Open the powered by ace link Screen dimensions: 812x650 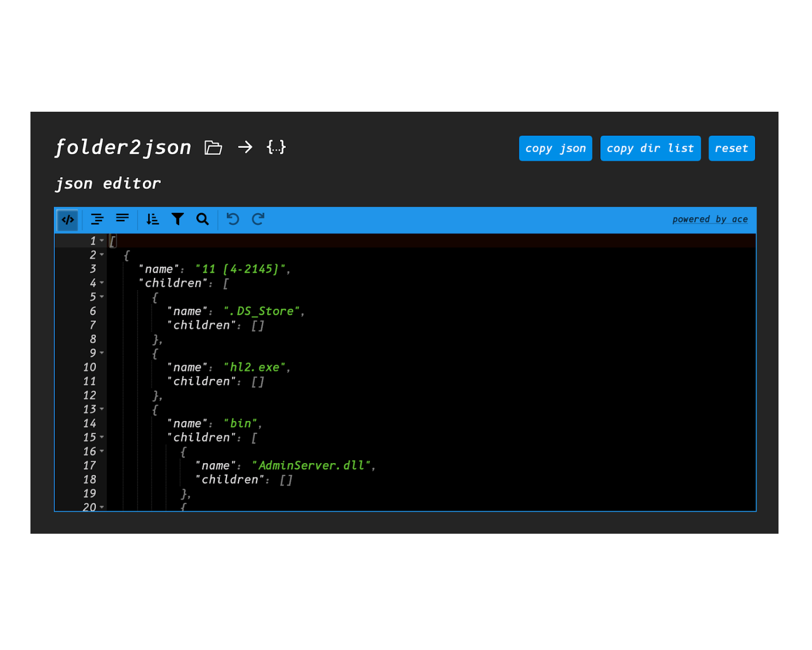(x=709, y=219)
